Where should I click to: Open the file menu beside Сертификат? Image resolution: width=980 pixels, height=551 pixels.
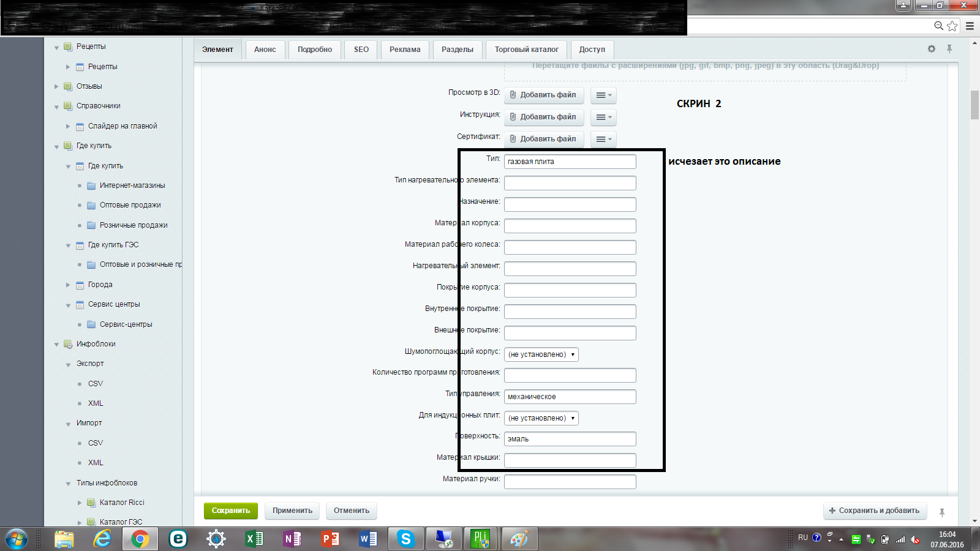pyautogui.click(x=603, y=139)
